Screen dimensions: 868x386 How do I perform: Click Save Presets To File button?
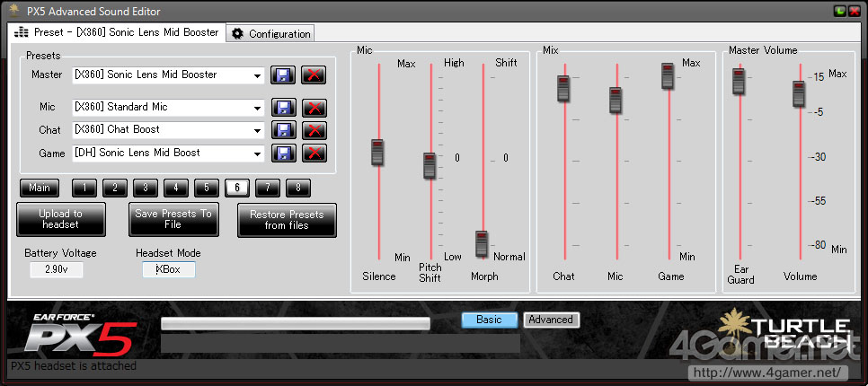[x=173, y=219]
